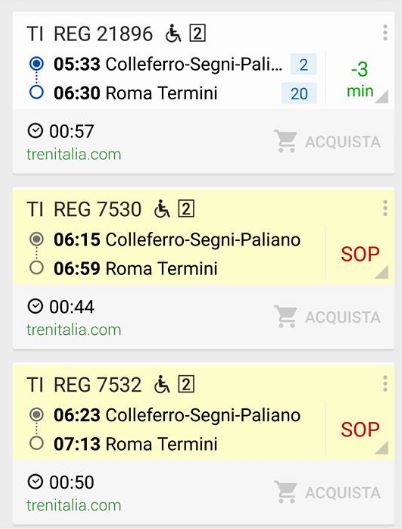Select the 05:33 Colleferro departure radio dot
Screen dimensions: 402x529
[36, 63]
